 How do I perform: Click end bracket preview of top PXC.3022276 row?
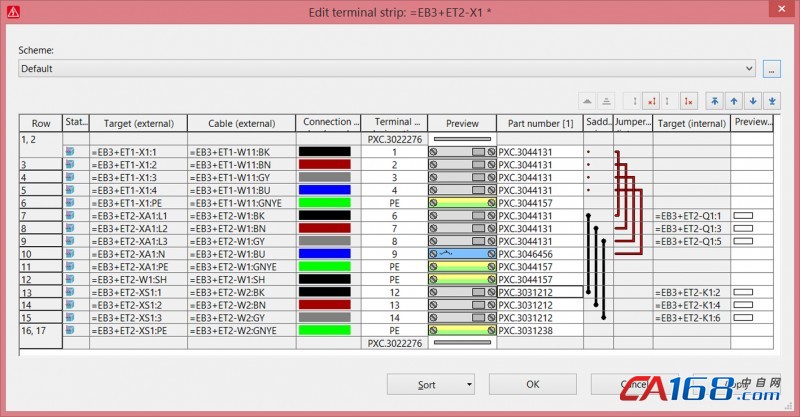tap(462, 139)
